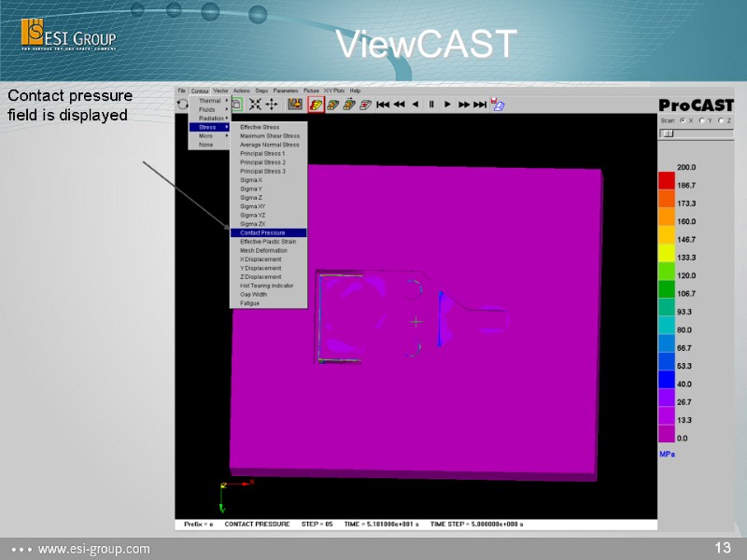
Task: Select Gap Width entry
Action: [x=269, y=294]
